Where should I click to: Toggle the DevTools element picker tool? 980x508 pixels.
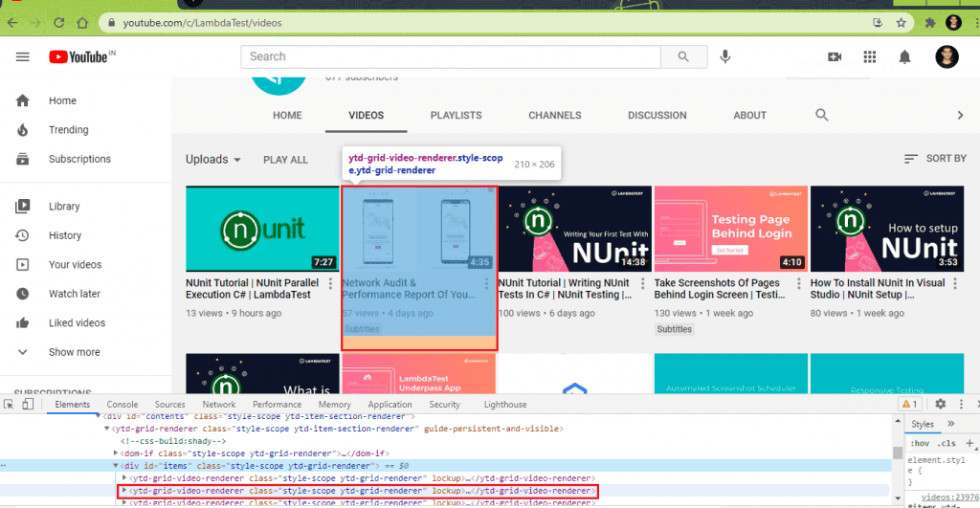[x=10, y=405]
